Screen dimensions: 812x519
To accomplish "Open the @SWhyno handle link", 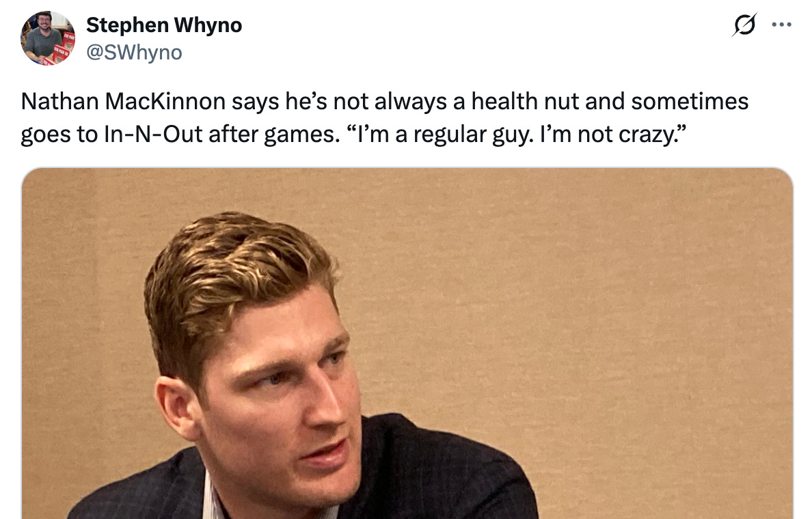I will coord(134,53).
